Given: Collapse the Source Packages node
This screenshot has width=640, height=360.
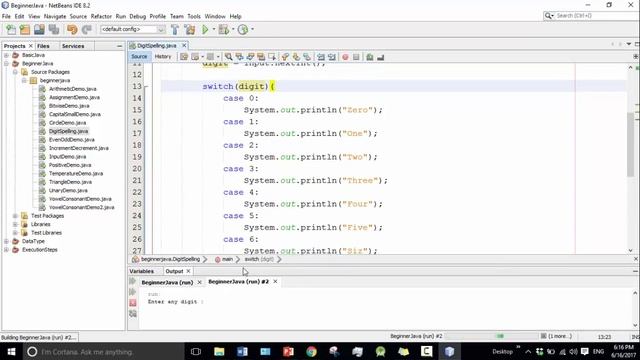Looking at the screenshot, I should (x=15, y=72).
